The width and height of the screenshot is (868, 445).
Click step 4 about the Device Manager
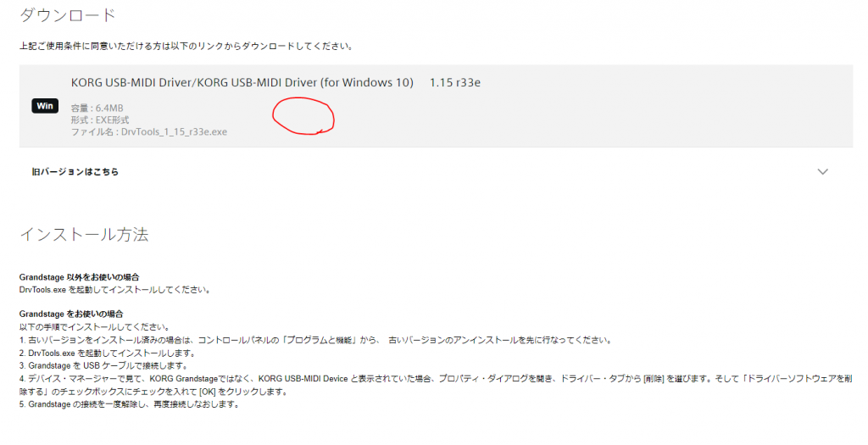click(424, 378)
